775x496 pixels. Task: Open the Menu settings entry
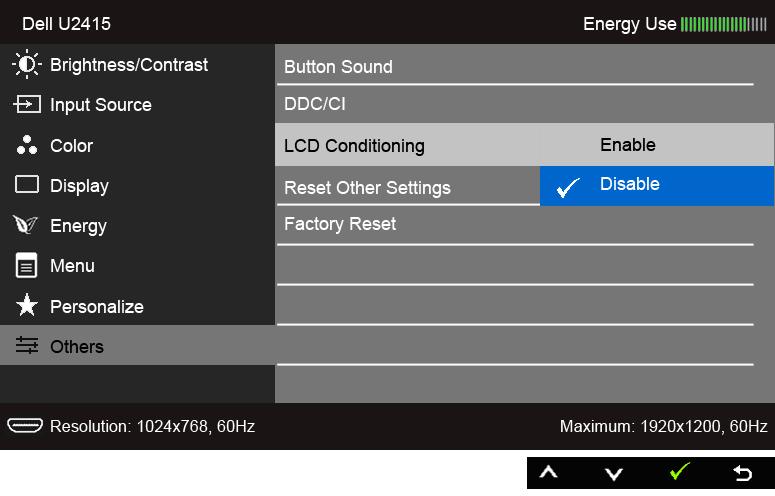137,266
